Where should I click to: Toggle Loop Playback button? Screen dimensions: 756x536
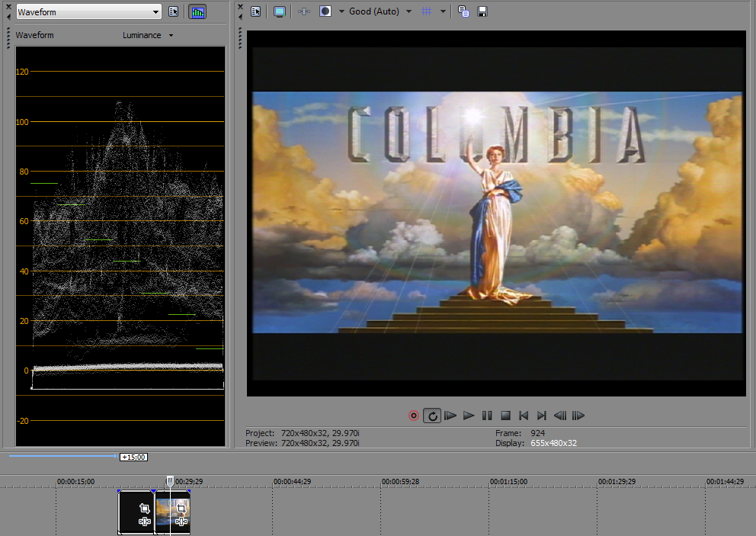click(x=432, y=416)
